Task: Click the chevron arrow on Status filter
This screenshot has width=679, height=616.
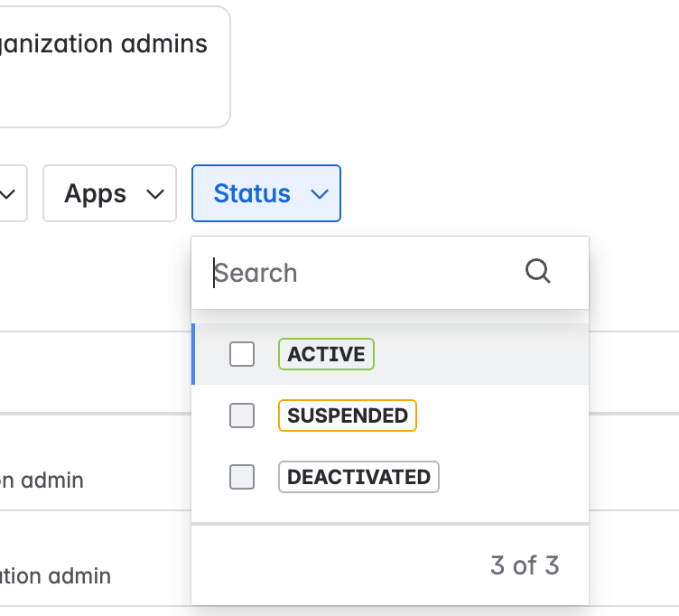Action: coord(319,193)
